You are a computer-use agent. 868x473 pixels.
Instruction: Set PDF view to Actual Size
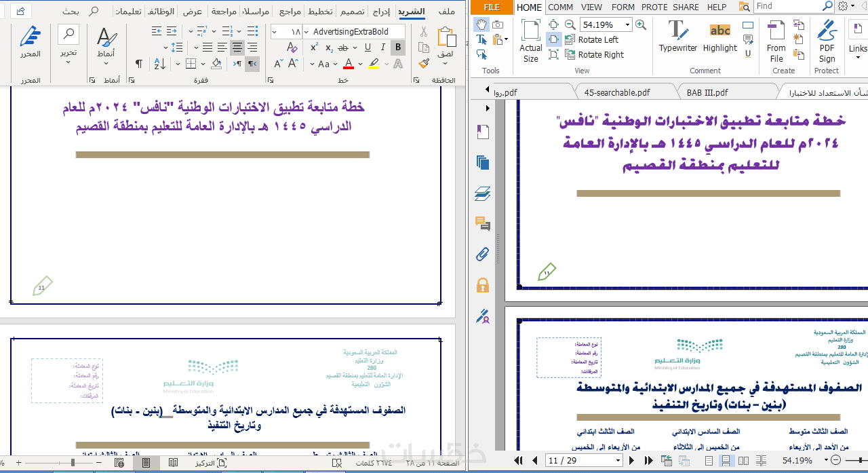coord(531,41)
